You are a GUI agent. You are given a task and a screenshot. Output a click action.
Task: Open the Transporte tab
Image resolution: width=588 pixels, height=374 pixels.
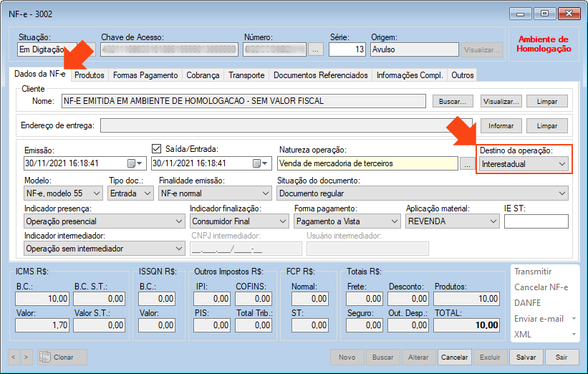tap(246, 75)
